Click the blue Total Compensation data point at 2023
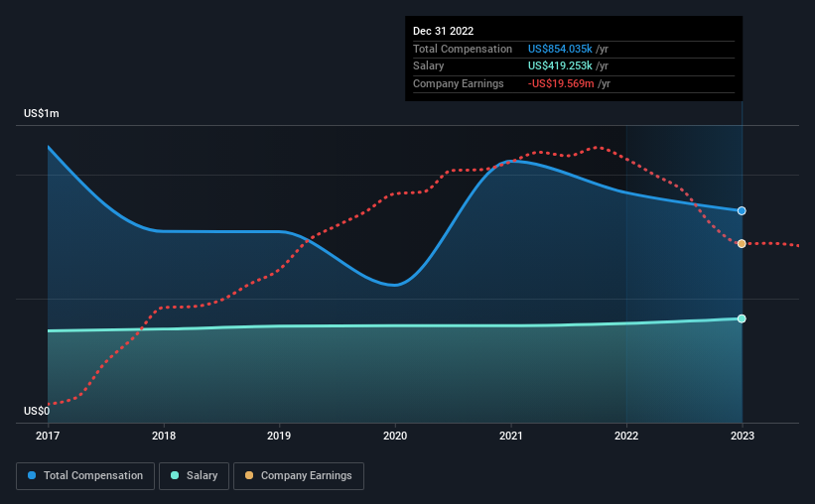The image size is (815, 504). coord(742,211)
